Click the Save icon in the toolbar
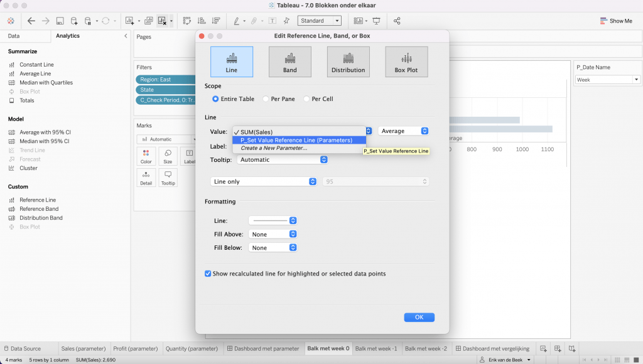The image size is (643, 364). click(60, 21)
